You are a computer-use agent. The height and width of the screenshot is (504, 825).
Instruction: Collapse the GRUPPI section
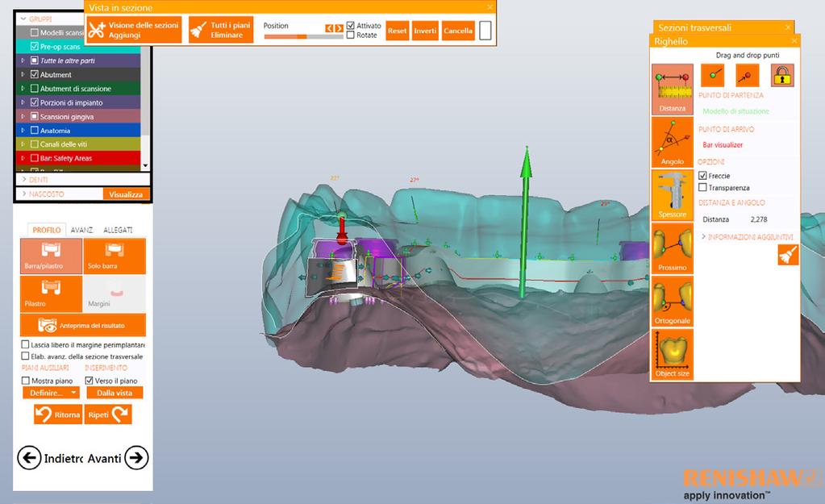click(x=23, y=19)
